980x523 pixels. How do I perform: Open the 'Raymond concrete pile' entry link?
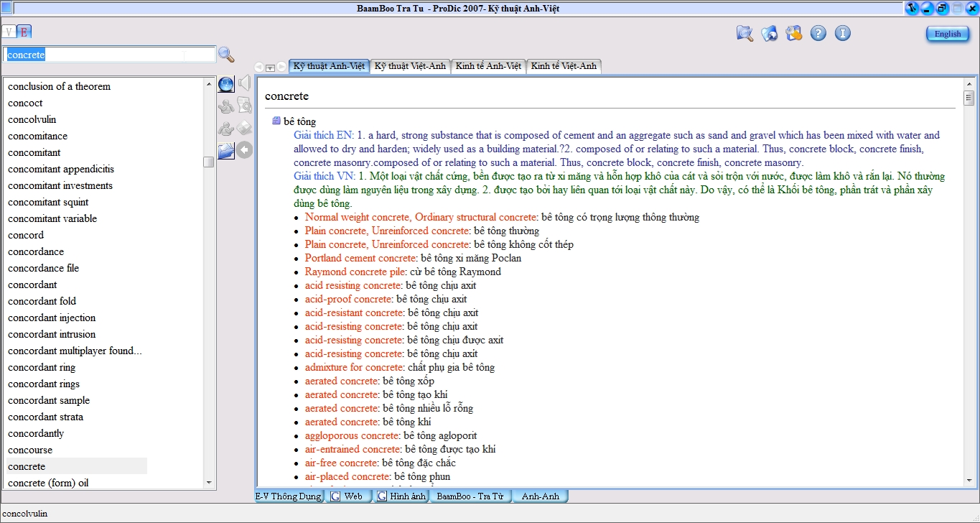[x=355, y=272]
